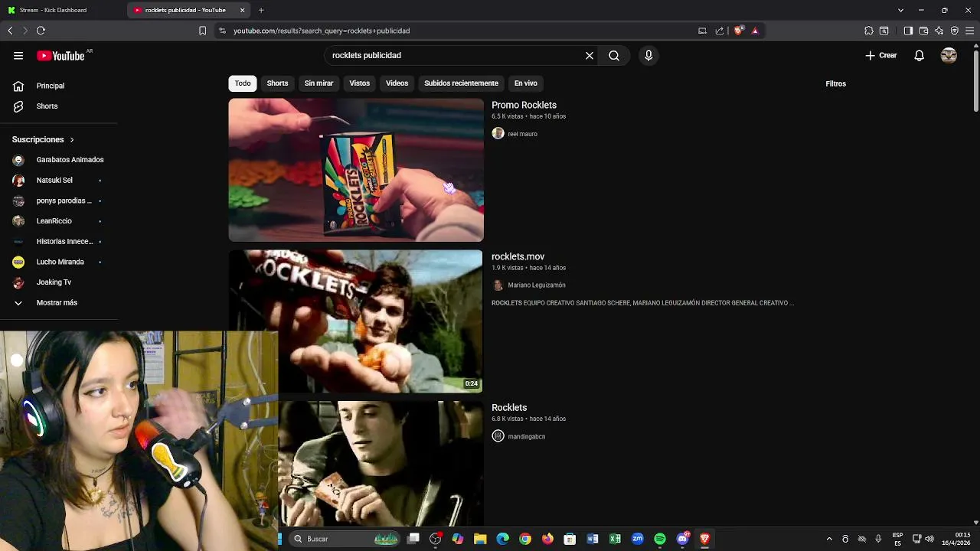Image resolution: width=980 pixels, height=551 pixels.
Task: Select the Sin mirar filter chip
Action: 318,83
